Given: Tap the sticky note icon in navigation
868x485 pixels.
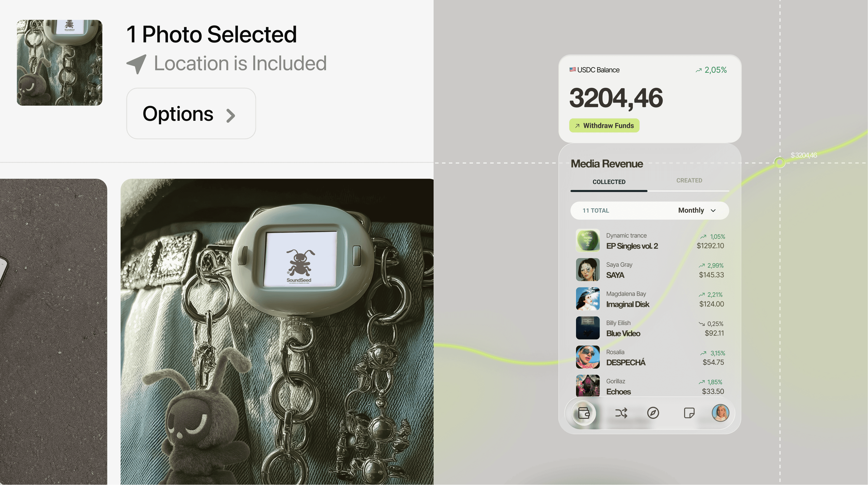Looking at the screenshot, I should 689,413.
